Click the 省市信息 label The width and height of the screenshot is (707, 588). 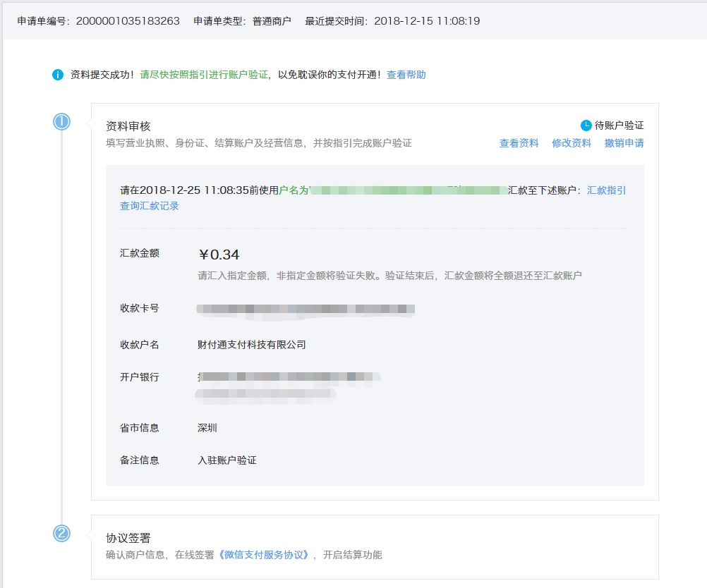pos(139,428)
